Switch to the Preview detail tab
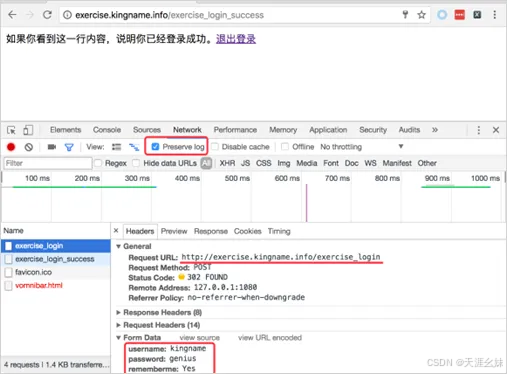The image size is (507, 374). [174, 231]
